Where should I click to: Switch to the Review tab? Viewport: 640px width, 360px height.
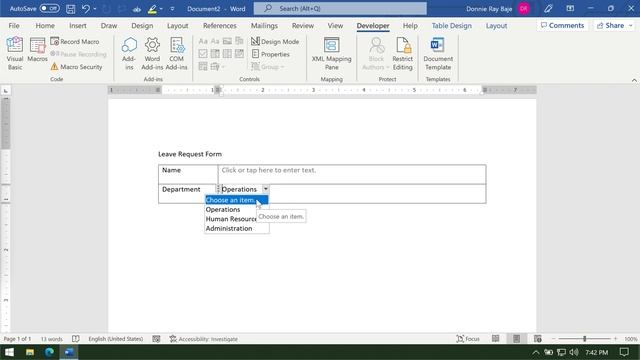[x=303, y=25]
